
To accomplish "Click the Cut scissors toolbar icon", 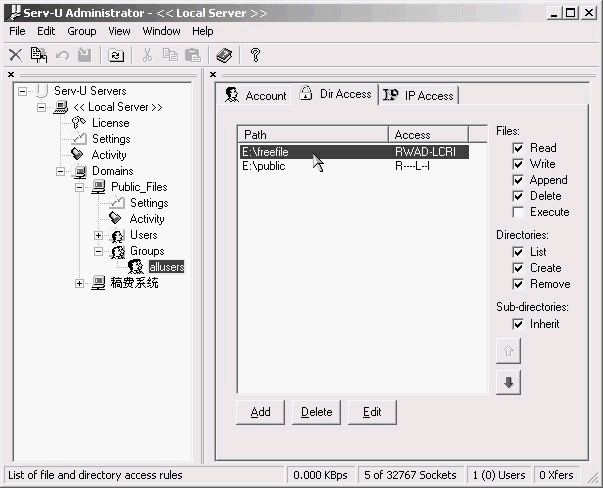I will [147, 55].
